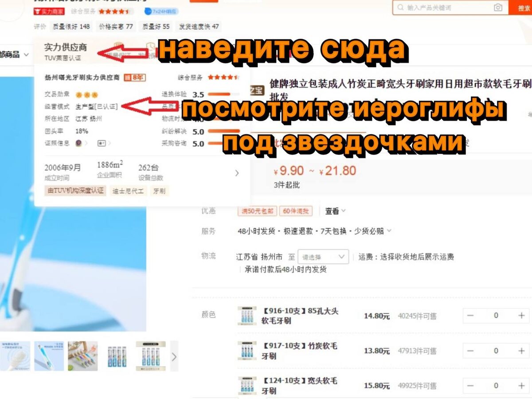Expand the 48小时发货 services list chevron

(x=389, y=231)
